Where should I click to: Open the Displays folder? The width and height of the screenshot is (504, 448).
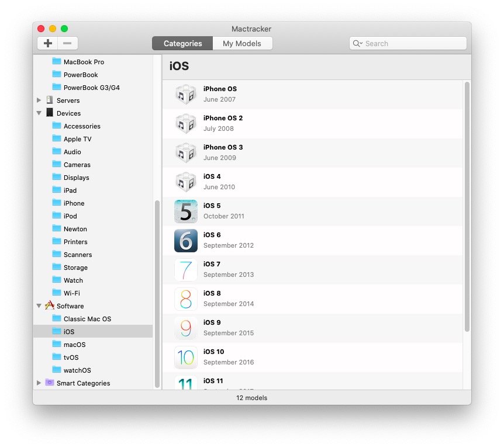pos(92,178)
